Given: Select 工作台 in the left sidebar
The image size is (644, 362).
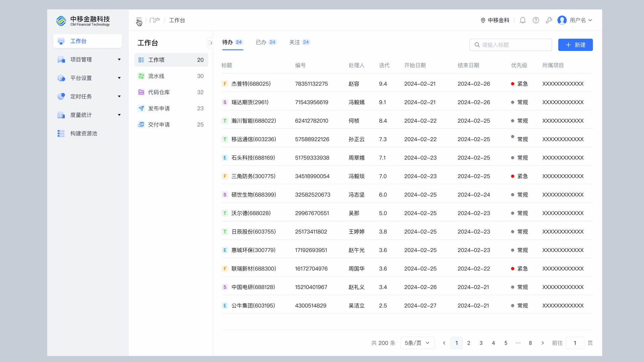Looking at the screenshot, I should click(x=88, y=41).
